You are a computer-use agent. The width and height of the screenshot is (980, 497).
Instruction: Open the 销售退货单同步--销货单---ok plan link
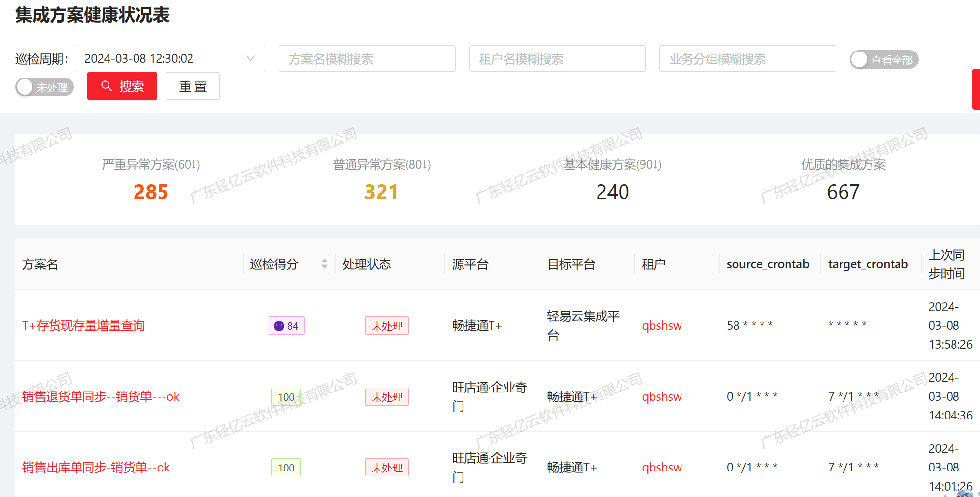[x=101, y=396]
